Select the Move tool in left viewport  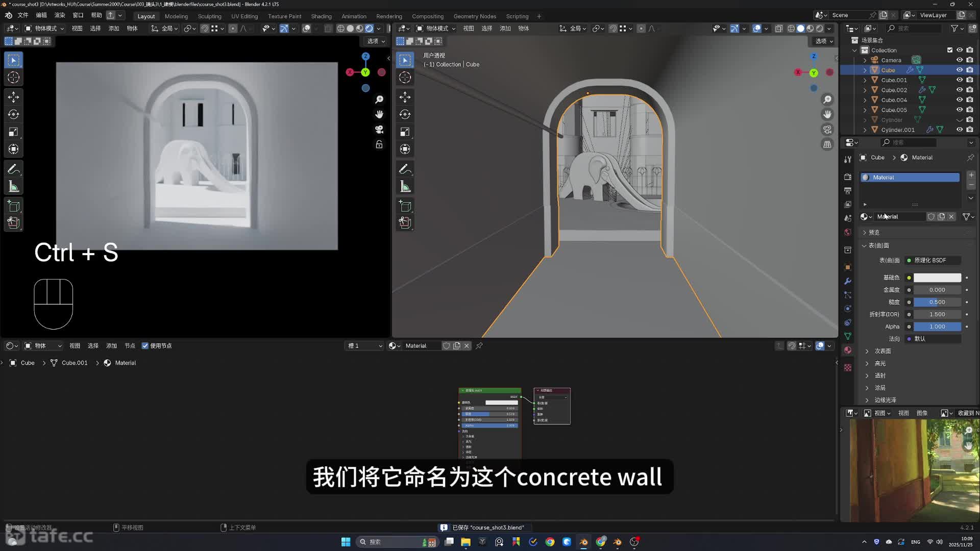tap(14, 97)
